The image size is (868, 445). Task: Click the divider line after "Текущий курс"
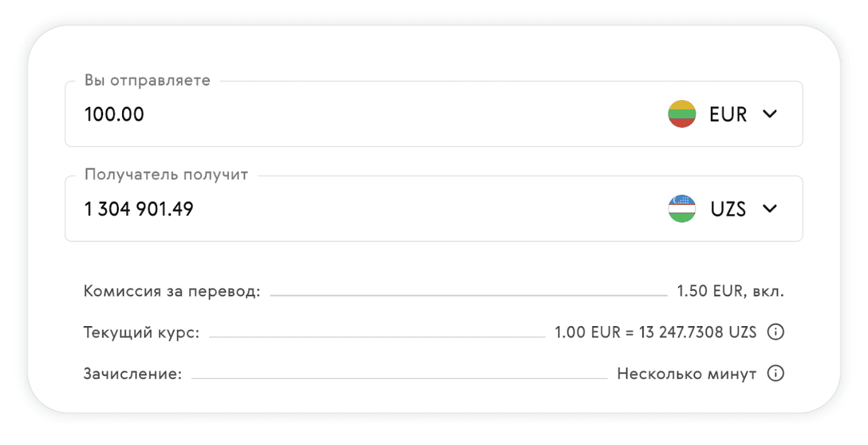coord(377,337)
